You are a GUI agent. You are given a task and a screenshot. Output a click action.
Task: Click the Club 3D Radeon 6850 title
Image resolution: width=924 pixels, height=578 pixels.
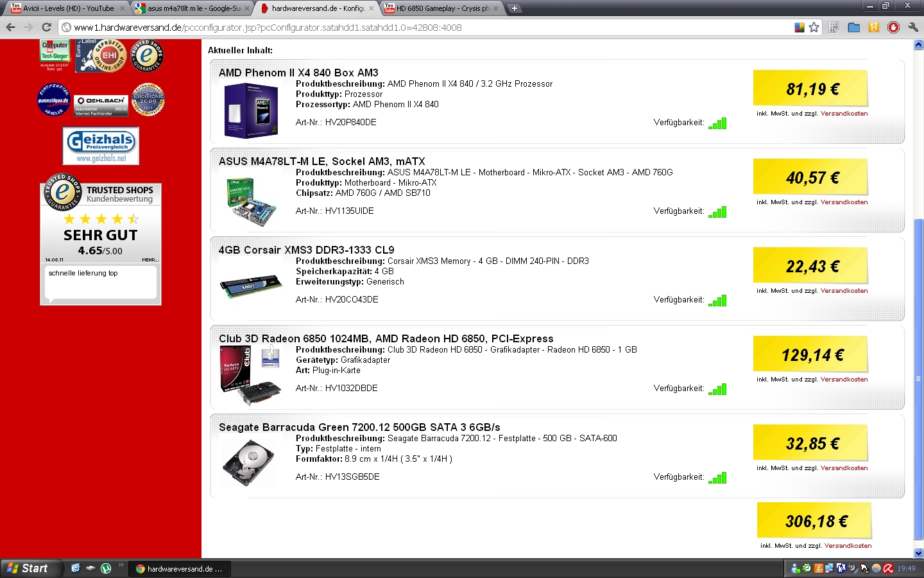(x=386, y=338)
